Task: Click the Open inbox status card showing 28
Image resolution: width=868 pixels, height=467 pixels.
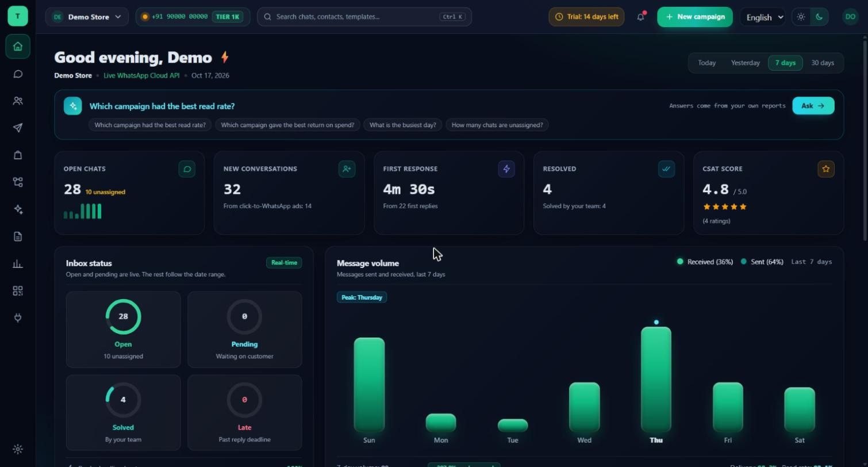Action: pos(123,330)
